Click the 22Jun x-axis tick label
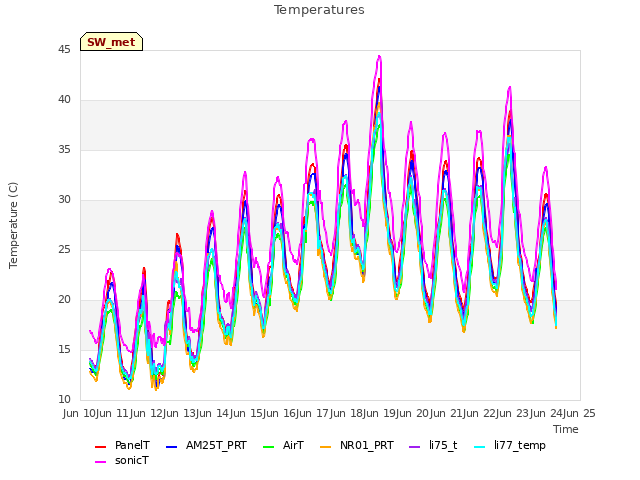This screenshot has width=640, height=480. pos(497,413)
